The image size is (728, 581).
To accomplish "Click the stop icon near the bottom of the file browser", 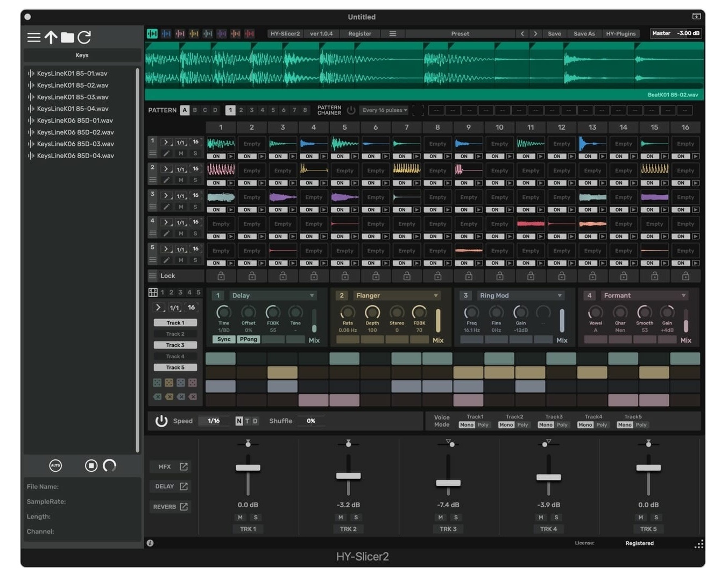I will [x=90, y=465].
